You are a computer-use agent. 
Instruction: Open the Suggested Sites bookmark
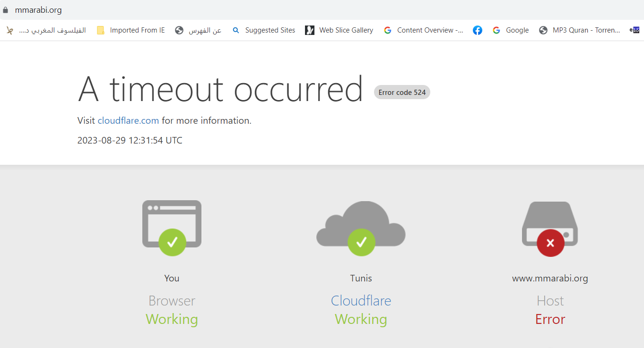(263, 30)
